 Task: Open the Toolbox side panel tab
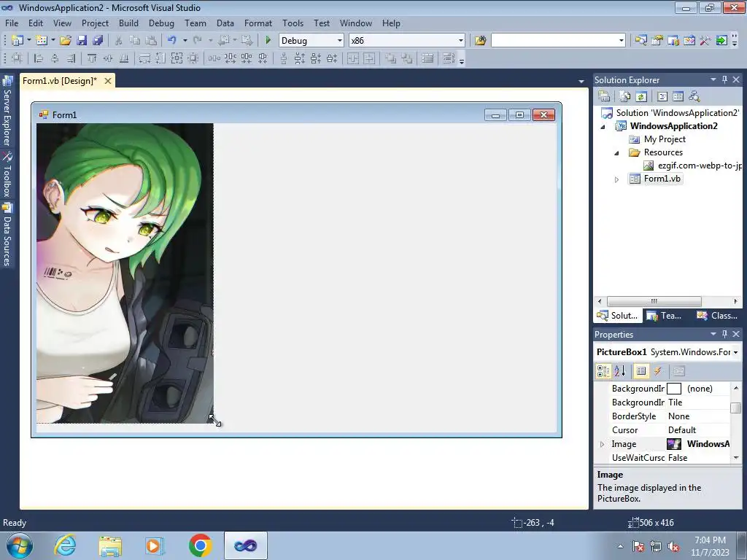click(x=7, y=175)
